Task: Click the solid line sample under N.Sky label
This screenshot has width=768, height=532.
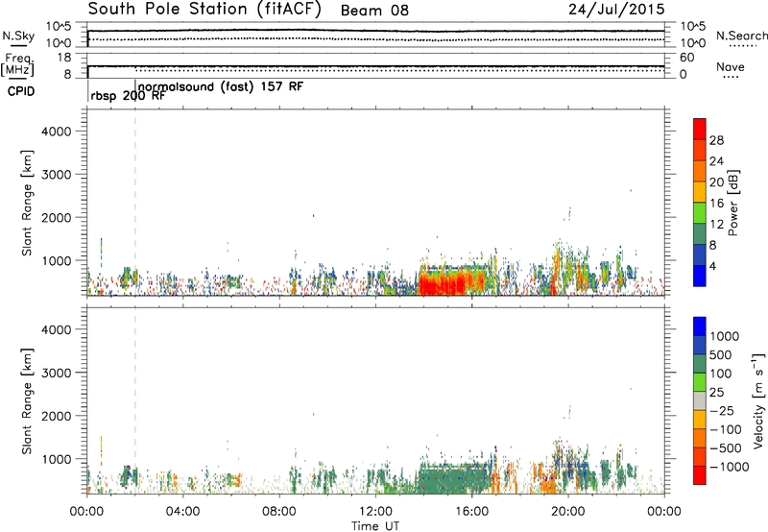Action: click(17, 45)
